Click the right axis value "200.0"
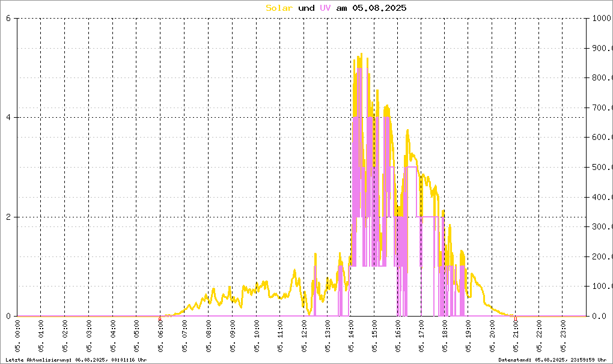Viewport: 613px width, 364px height. pos(602,256)
